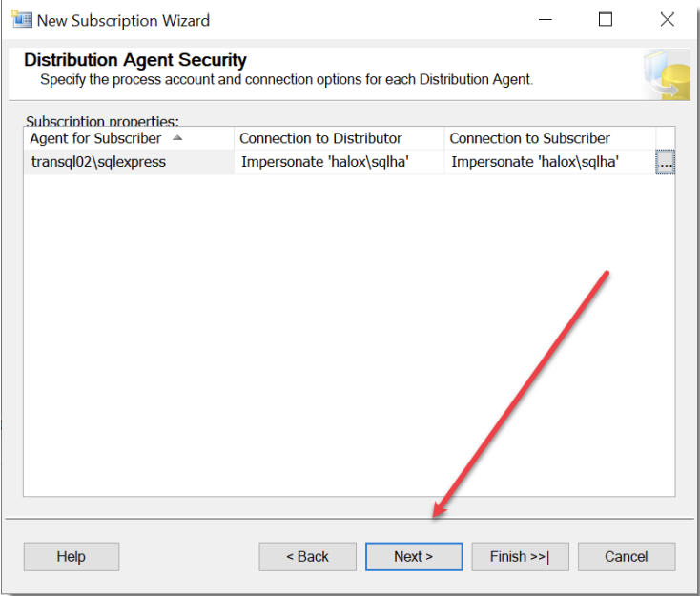Maximize the wizard window

[606, 20]
